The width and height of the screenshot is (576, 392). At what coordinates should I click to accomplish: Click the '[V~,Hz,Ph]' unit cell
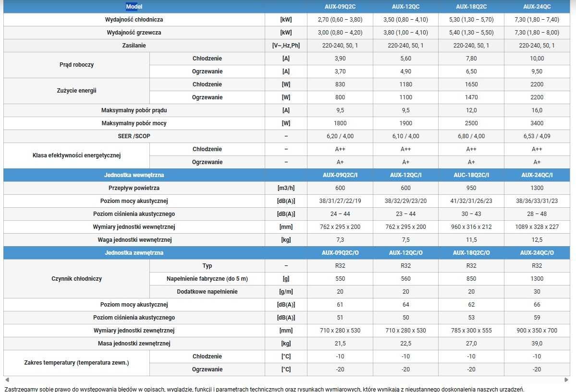coord(286,46)
